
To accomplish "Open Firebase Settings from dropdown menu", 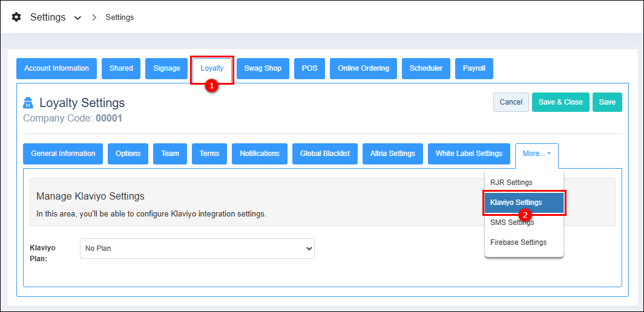I will pos(518,242).
